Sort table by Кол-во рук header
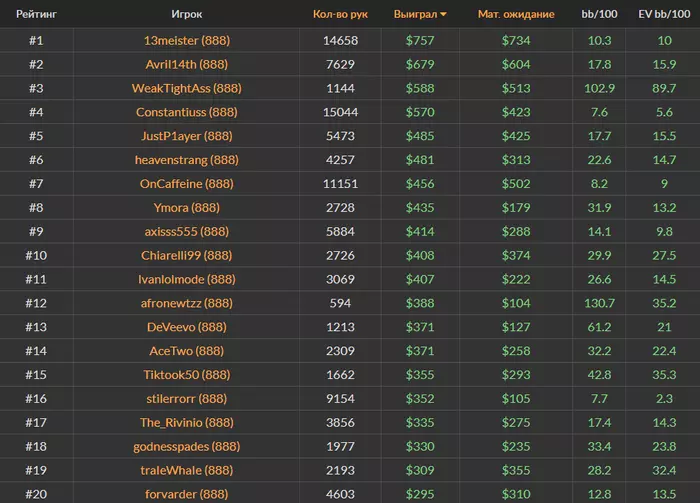 coord(340,14)
